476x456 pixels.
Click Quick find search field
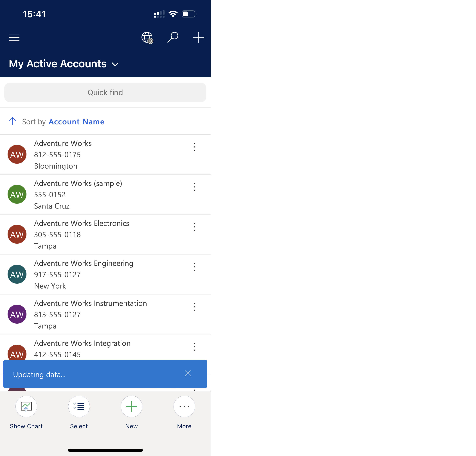[105, 92]
